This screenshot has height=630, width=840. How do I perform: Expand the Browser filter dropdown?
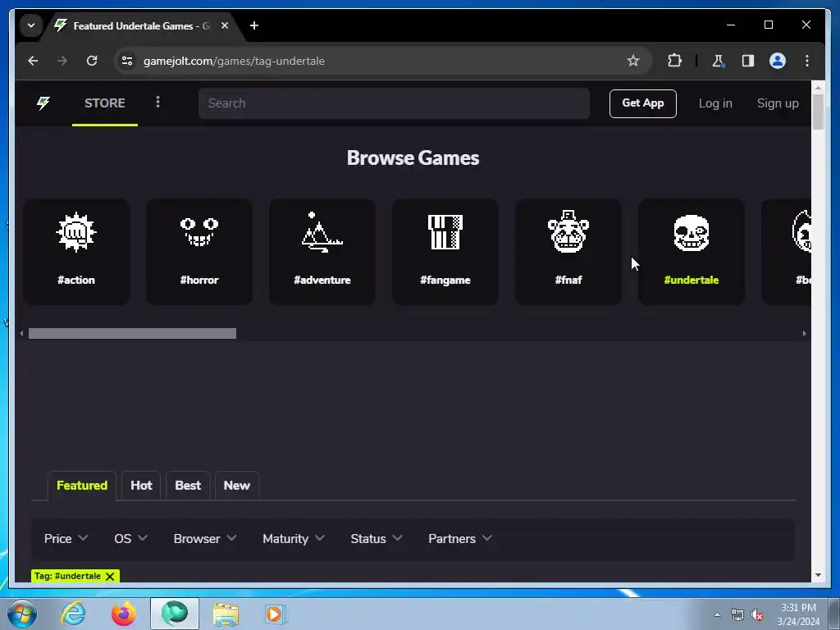[x=204, y=538]
